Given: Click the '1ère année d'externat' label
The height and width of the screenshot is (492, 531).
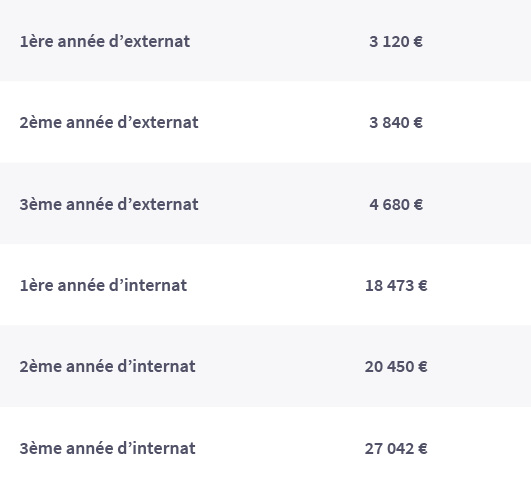Looking at the screenshot, I should (105, 41).
